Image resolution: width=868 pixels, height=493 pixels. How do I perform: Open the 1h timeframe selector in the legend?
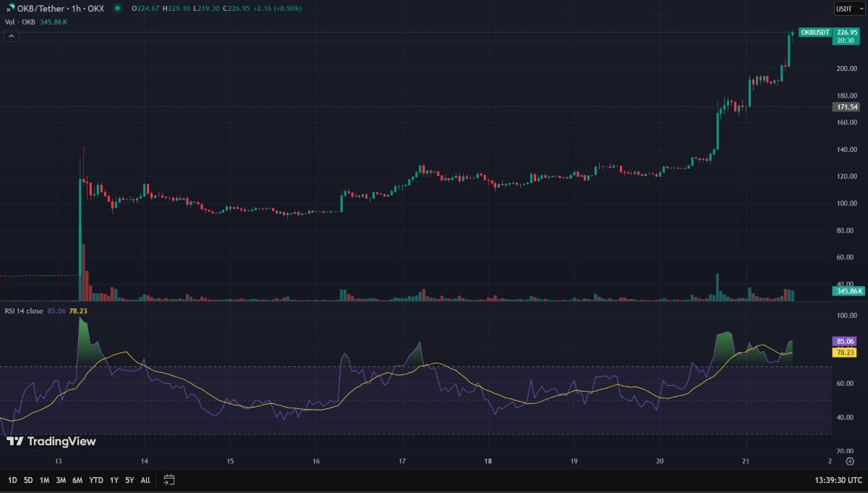pos(76,9)
